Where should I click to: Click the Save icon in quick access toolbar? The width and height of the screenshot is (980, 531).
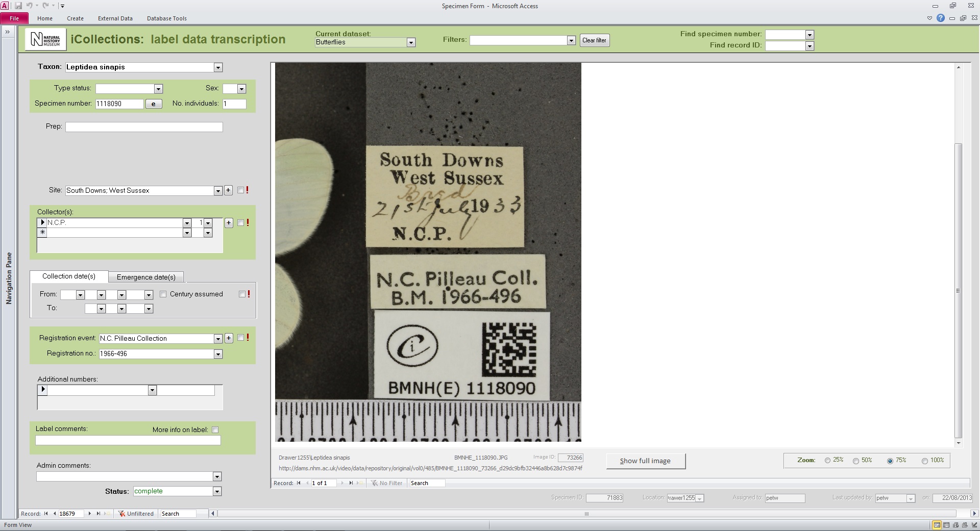18,6
